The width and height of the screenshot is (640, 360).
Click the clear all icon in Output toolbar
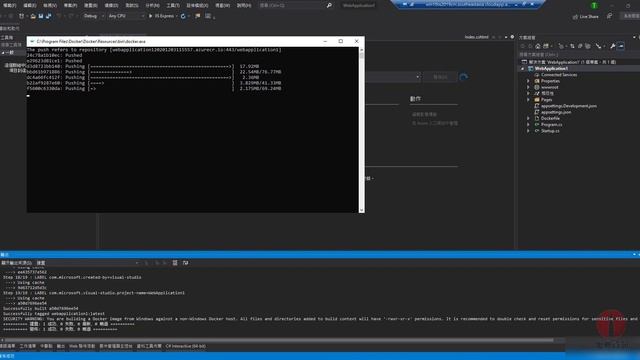tap(175, 263)
